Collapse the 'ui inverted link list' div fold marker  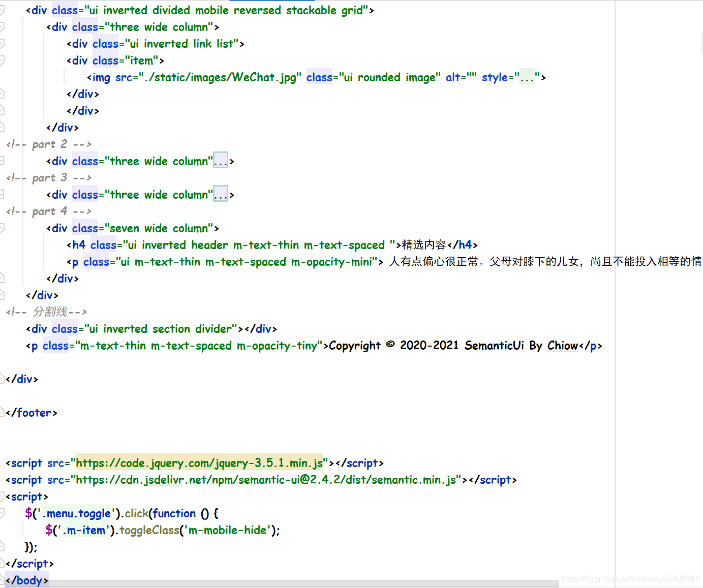(x=2, y=44)
